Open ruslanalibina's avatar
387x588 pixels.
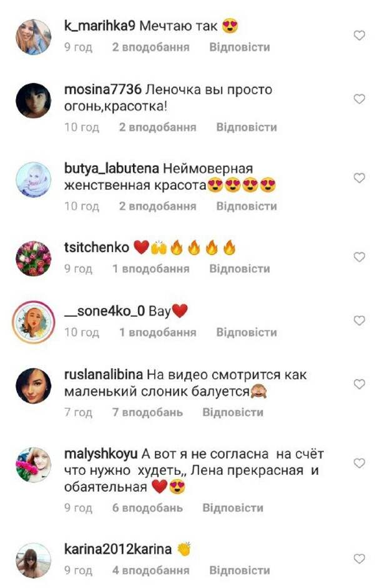[33, 386]
